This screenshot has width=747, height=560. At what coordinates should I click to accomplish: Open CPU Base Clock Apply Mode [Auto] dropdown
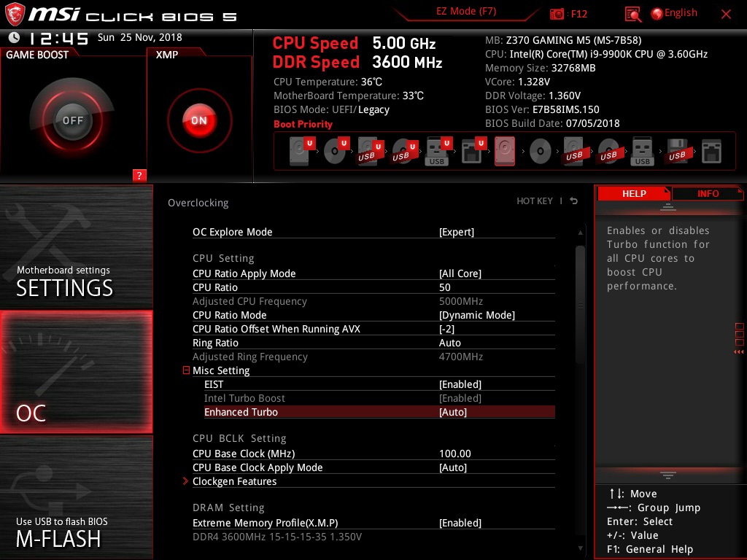coord(452,467)
